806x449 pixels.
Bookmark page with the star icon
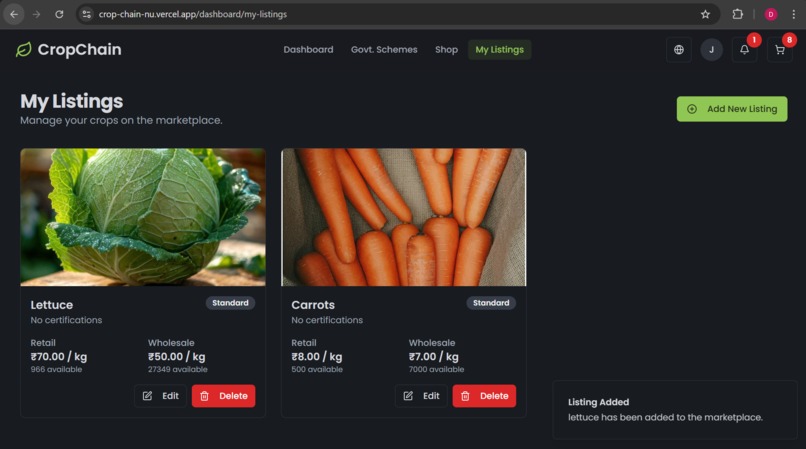coord(705,14)
